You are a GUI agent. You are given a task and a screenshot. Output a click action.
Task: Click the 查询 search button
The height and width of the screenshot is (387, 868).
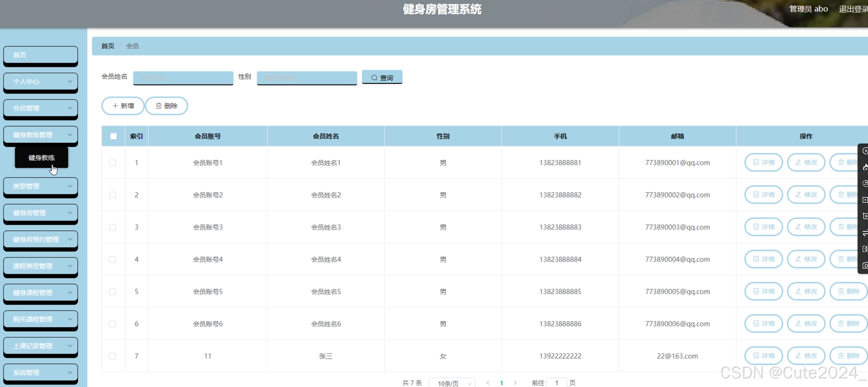coord(382,77)
